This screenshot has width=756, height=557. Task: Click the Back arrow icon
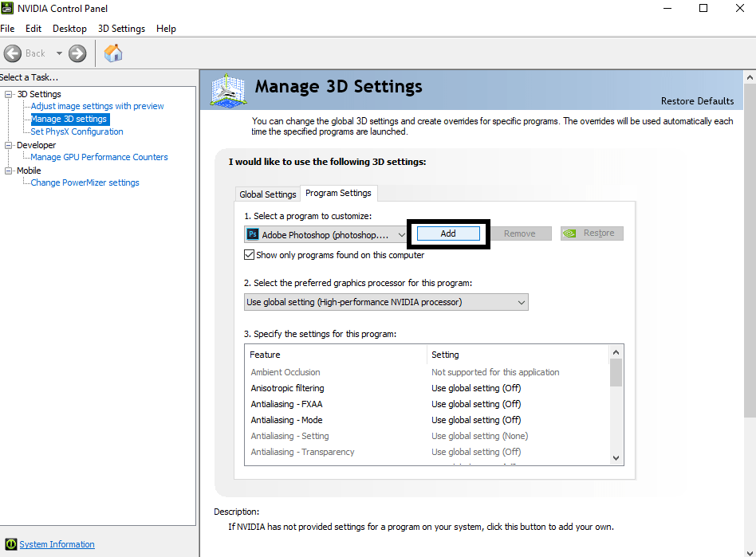[13, 53]
